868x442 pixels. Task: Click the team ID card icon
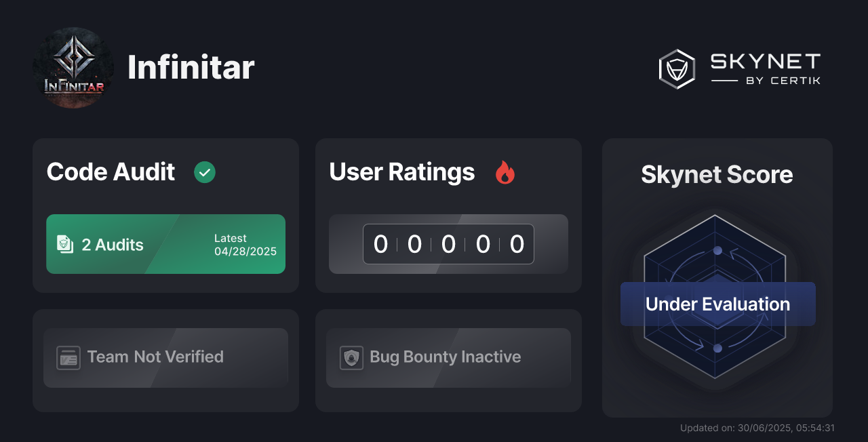tap(68, 357)
